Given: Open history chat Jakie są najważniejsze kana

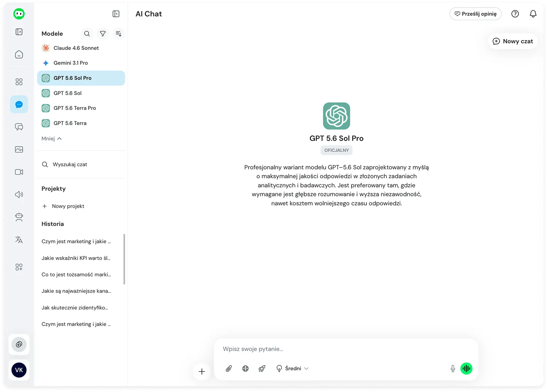Looking at the screenshot, I should click(76, 291).
